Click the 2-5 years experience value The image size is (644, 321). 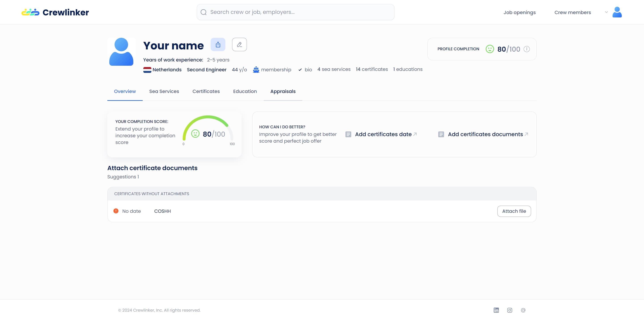pyautogui.click(x=218, y=60)
